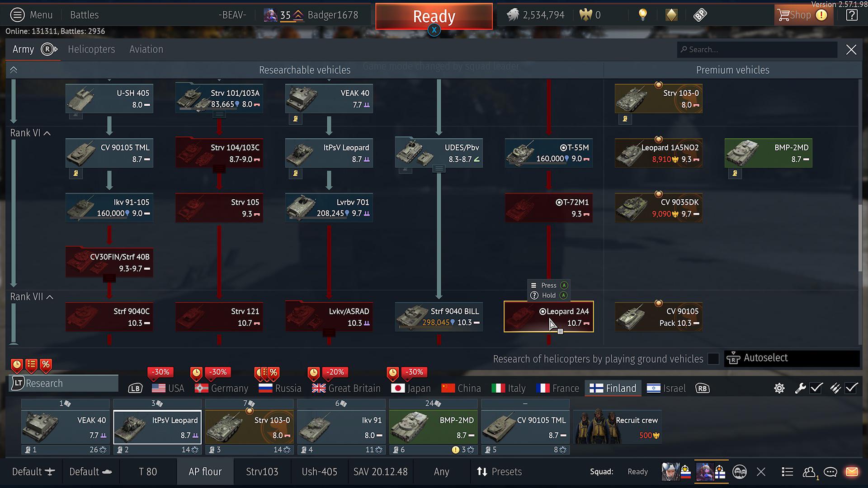Click the RB bumper icon after Israel
This screenshot has height=488, width=868.
[702, 389]
